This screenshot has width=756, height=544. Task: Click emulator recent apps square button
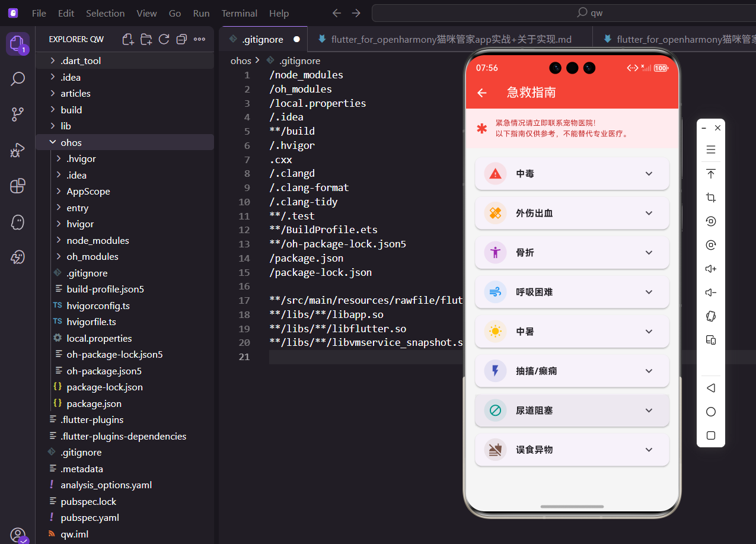click(x=711, y=435)
